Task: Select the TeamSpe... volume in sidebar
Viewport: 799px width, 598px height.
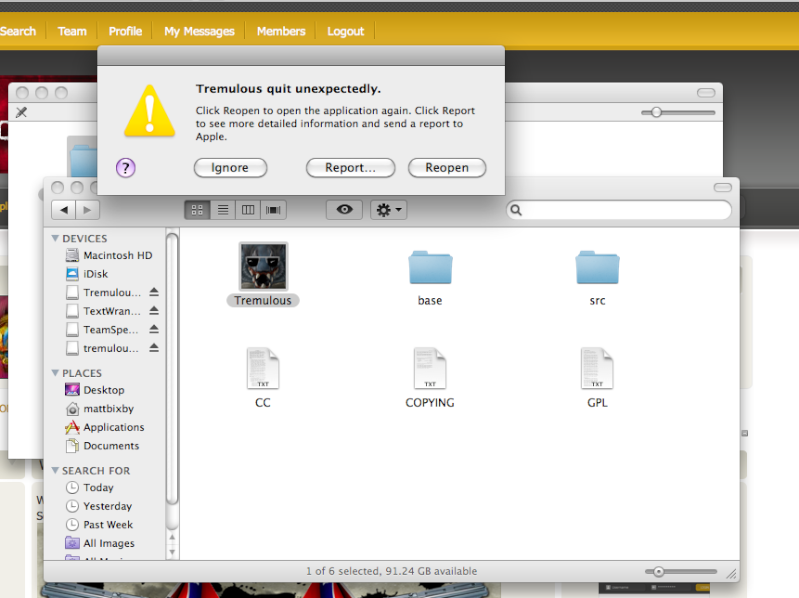Action: 102,330
